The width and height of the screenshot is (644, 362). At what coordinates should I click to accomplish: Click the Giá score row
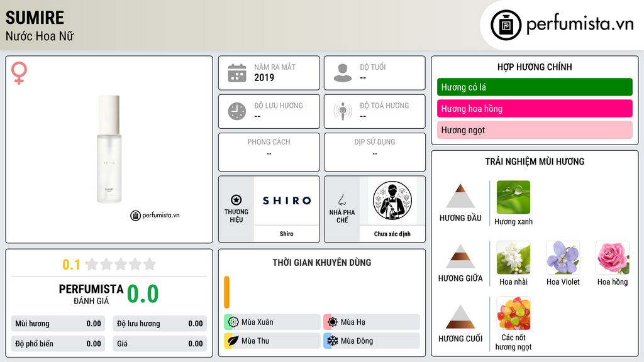[160, 344]
